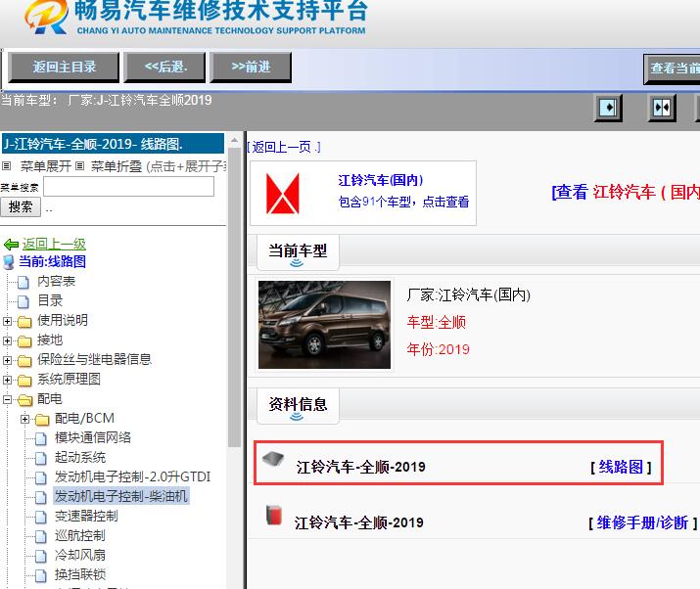
Task: Click the 保险丝与继电器信息 folder icon
Action: point(24,360)
